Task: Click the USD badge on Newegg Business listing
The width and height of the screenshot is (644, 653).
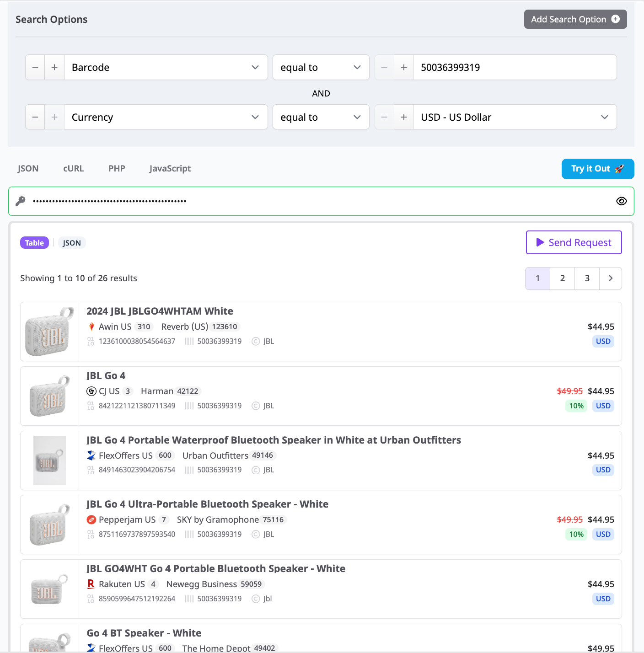Action: click(603, 599)
